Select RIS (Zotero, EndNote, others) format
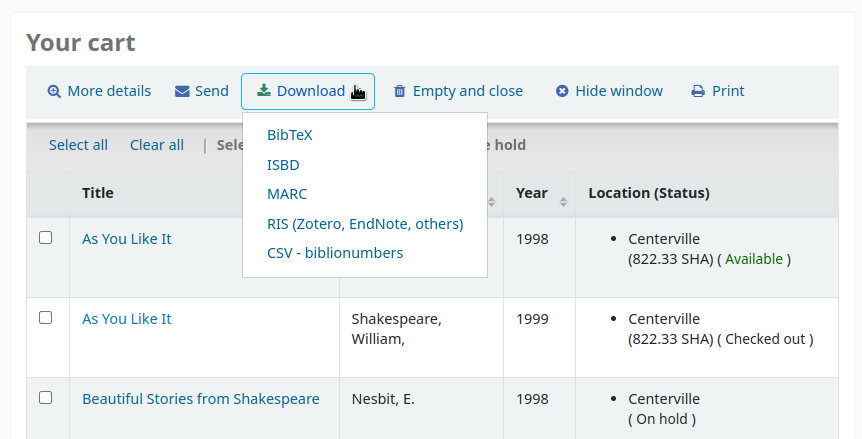 point(365,224)
